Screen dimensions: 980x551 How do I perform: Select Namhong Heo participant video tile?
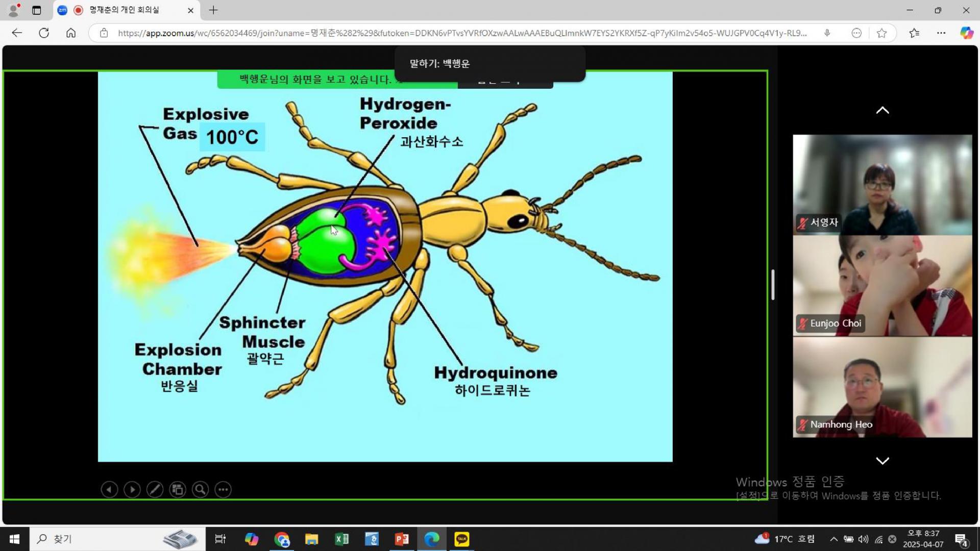(x=883, y=387)
